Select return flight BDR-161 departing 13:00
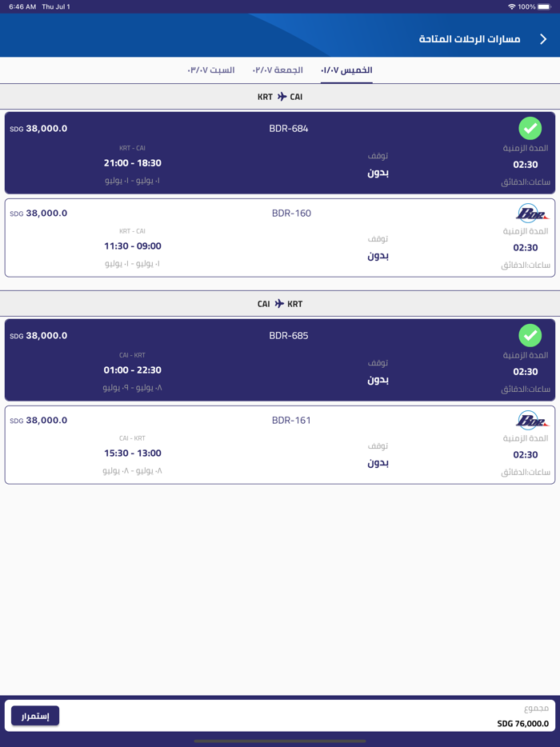Screen dimensions: 560x747 pyautogui.click(x=280, y=445)
